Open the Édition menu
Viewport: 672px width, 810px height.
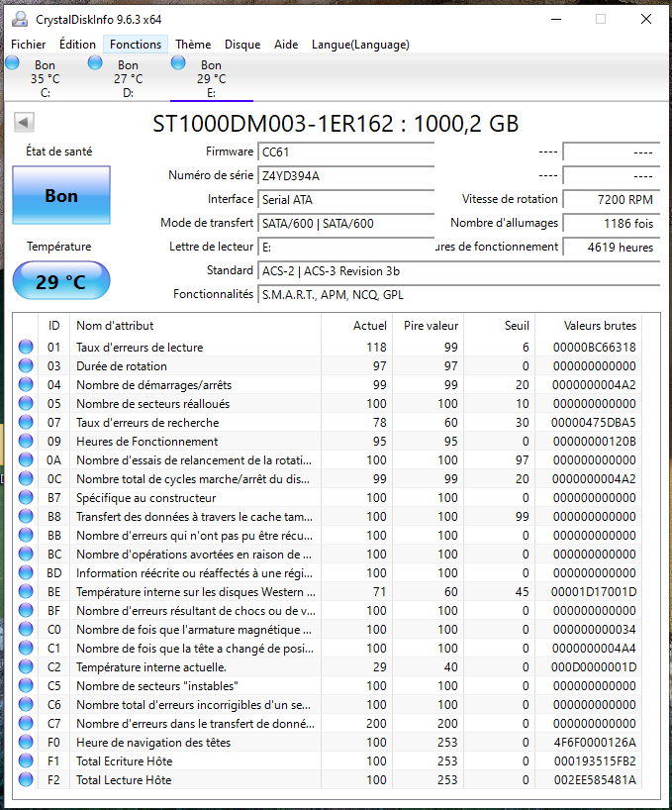coord(77,45)
